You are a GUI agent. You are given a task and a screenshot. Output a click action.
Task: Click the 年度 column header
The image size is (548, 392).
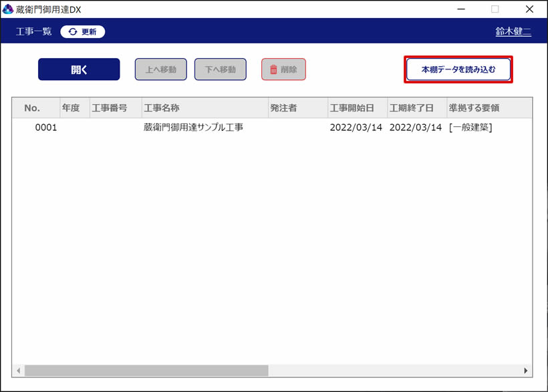tap(75, 108)
